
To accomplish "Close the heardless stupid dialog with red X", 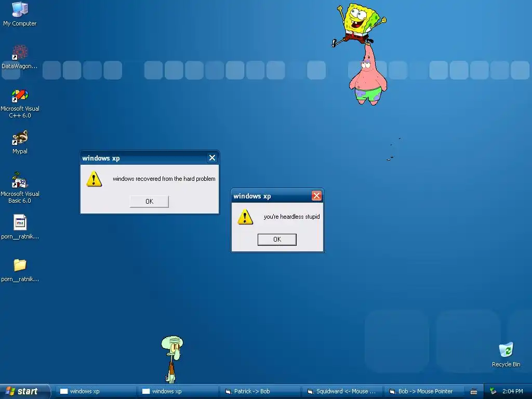I will click(x=316, y=196).
